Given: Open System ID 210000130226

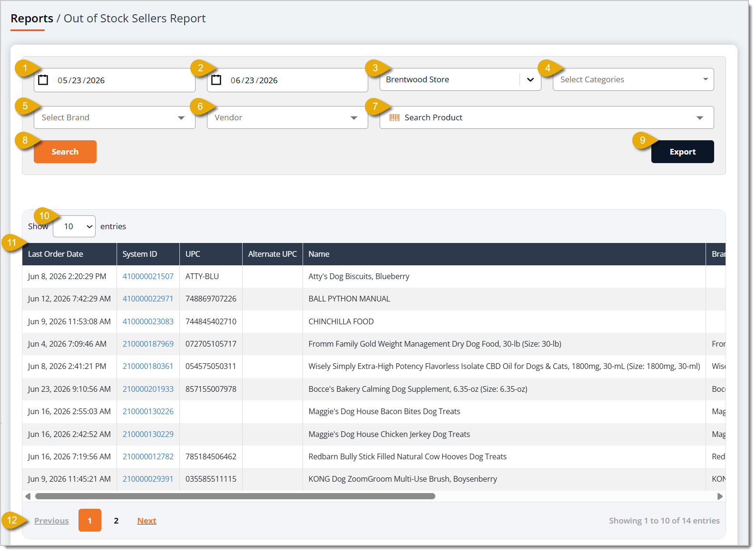Looking at the screenshot, I should [x=148, y=411].
